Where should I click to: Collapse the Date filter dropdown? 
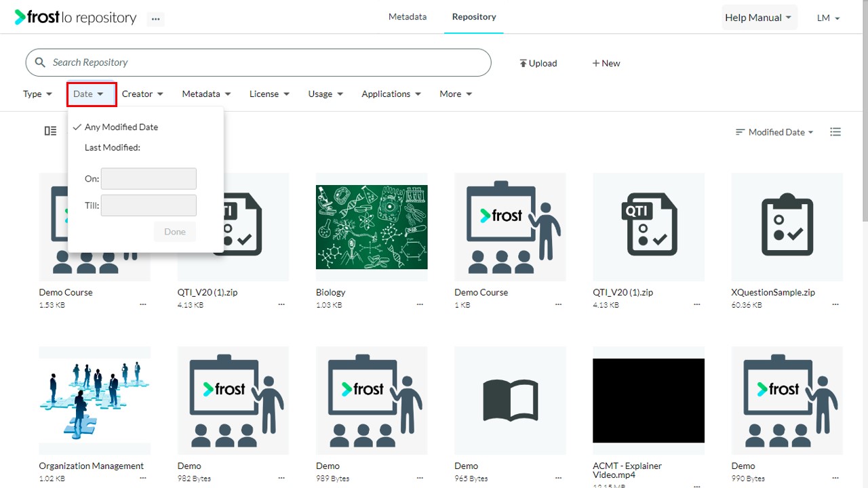pos(92,94)
